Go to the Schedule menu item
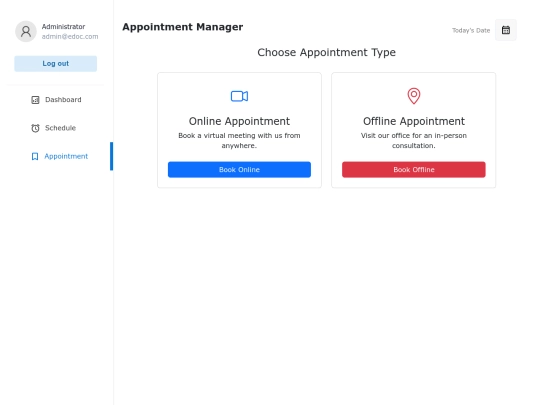 [x=56, y=128]
